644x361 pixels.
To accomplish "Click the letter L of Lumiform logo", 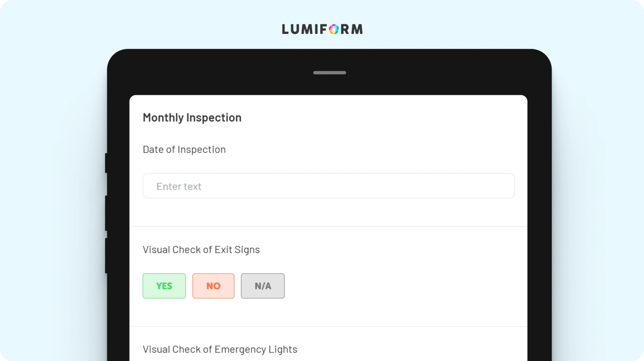I will [286, 29].
